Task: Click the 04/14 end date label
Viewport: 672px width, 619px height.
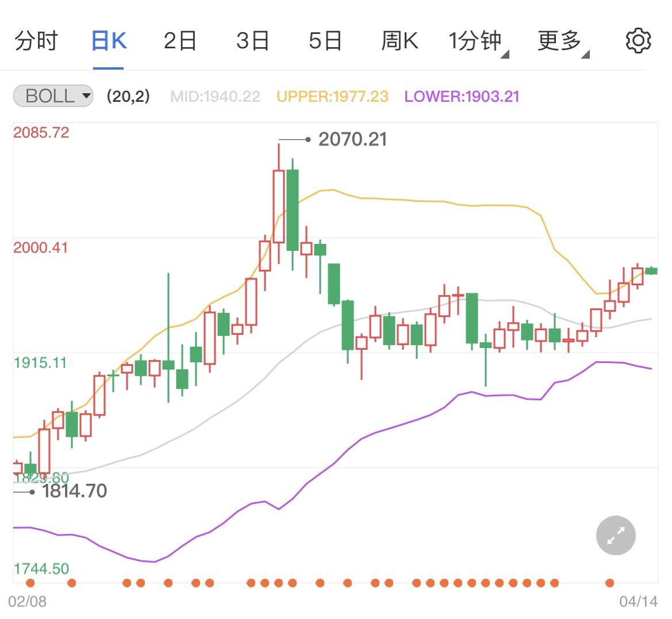Action: (x=638, y=601)
